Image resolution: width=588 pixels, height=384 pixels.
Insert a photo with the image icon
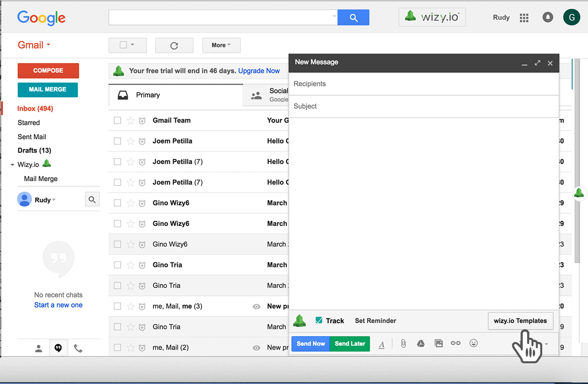pyautogui.click(x=439, y=343)
